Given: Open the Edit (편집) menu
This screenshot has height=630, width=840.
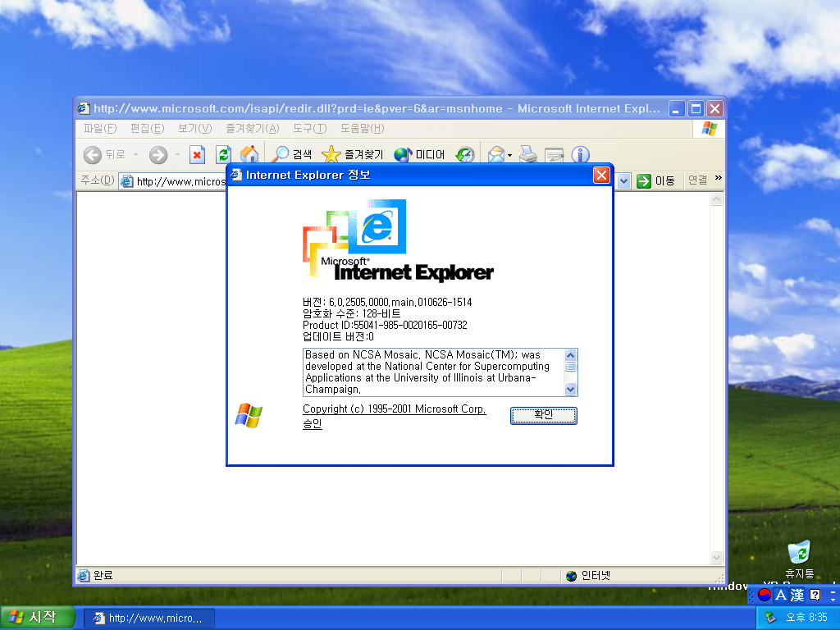Looking at the screenshot, I should click(x=148, y=129).
